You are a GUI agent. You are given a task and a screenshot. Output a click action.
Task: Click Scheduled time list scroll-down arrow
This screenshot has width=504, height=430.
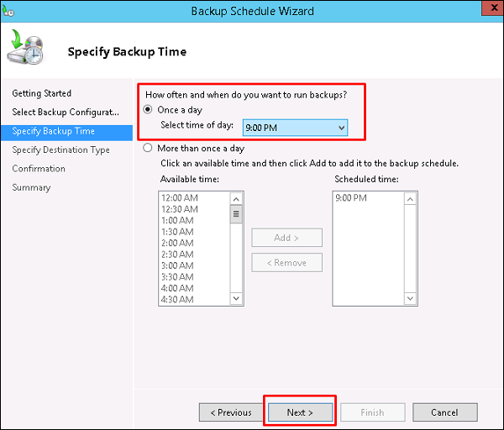tap(411, 298)
